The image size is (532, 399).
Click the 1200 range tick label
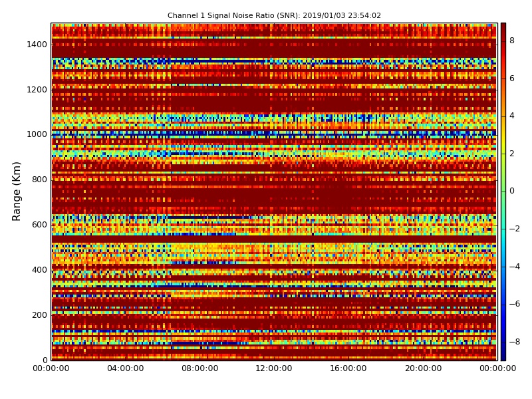click(x=37, y=90)
